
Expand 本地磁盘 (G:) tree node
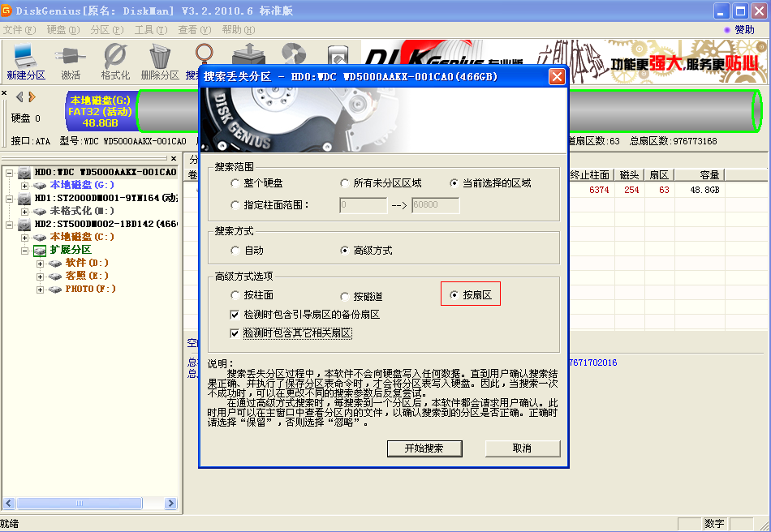point(24,186)
